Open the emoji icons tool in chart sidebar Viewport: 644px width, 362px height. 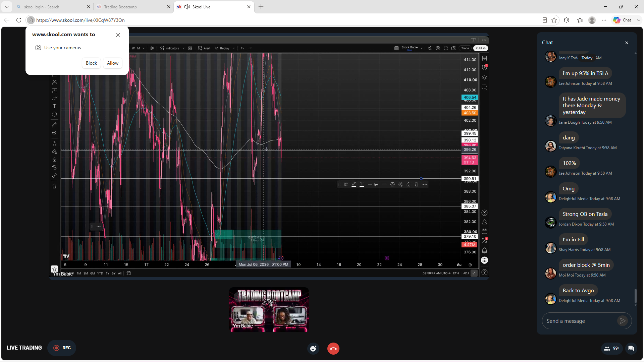click(54, 114)
